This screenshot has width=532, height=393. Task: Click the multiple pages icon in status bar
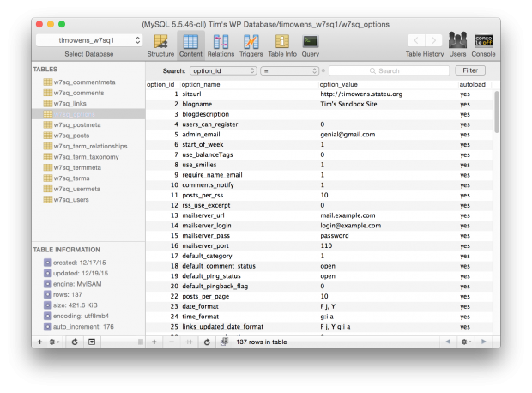pyautogui.click(x=224, y=342)
